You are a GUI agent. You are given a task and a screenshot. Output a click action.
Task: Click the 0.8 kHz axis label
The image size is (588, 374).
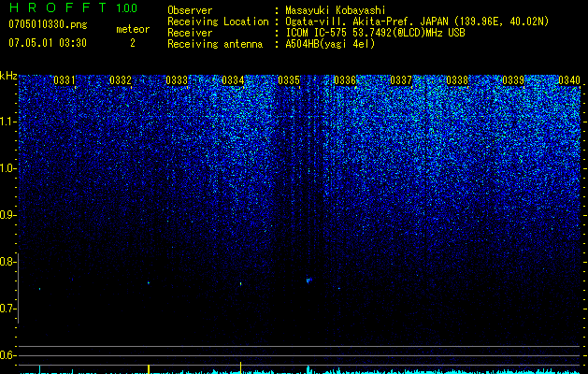(x=7, y=262)
